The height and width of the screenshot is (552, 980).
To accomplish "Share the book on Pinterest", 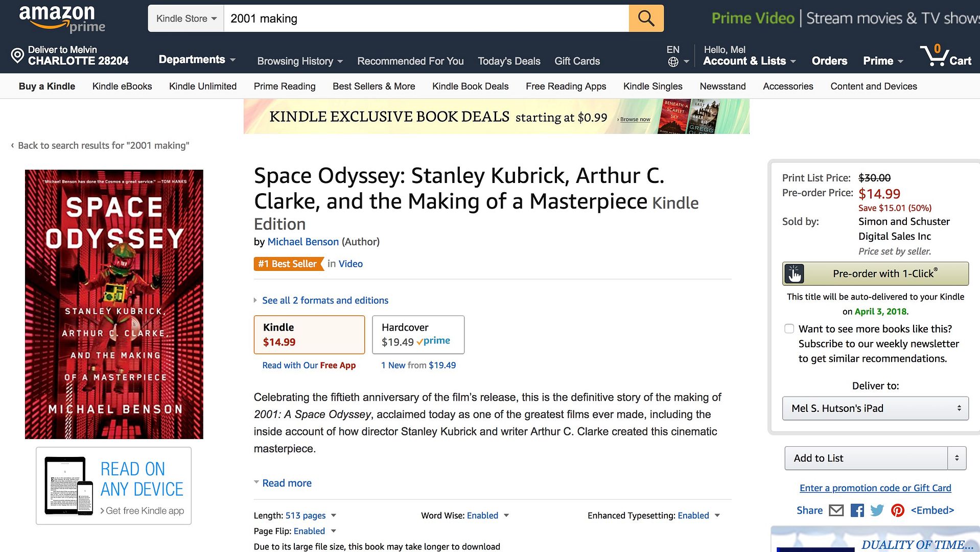I will click(897, 510).
